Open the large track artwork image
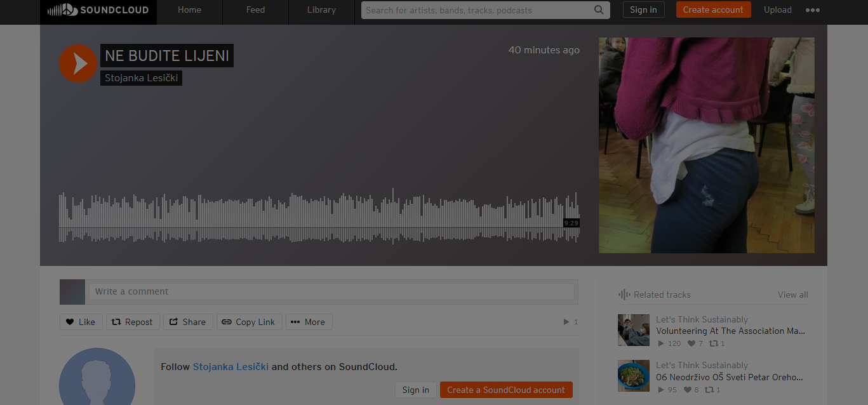Screen dimensions: 868x405 (x=706, y=145)
